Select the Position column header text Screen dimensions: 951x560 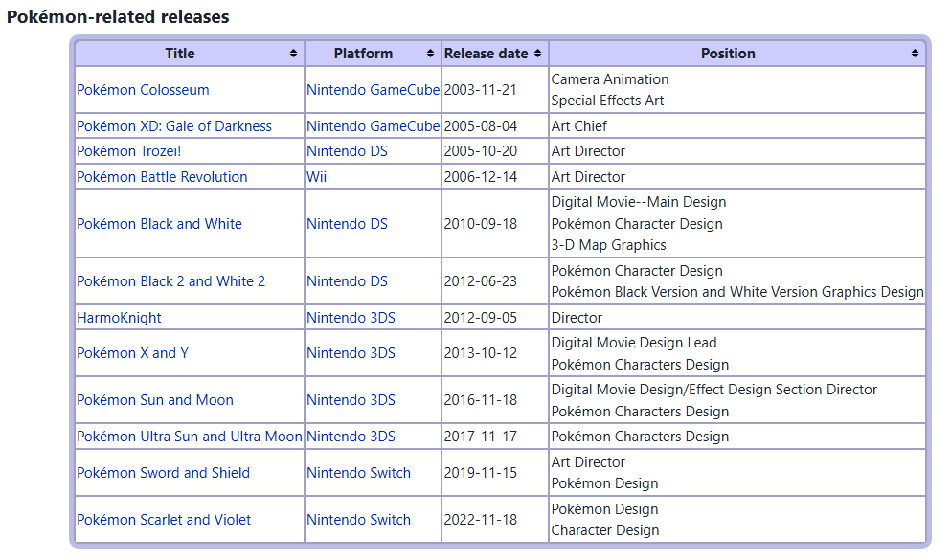click(x=729, y=54)
